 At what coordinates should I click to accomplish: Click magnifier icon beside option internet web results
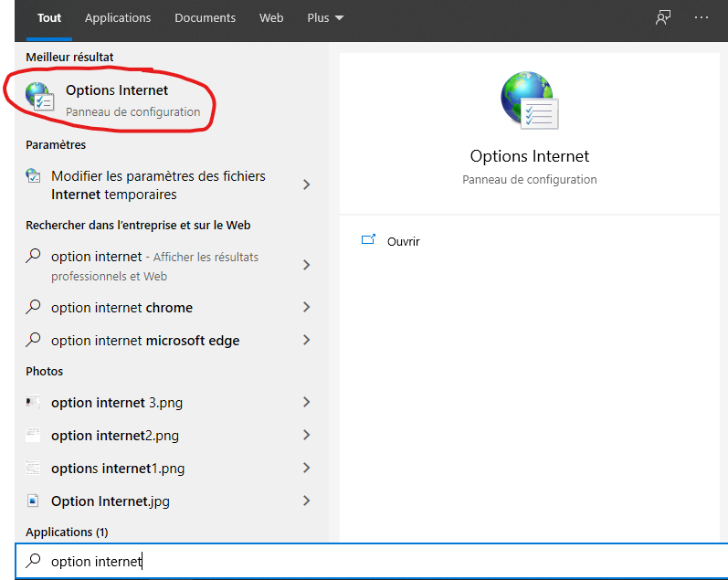[33, 256]
